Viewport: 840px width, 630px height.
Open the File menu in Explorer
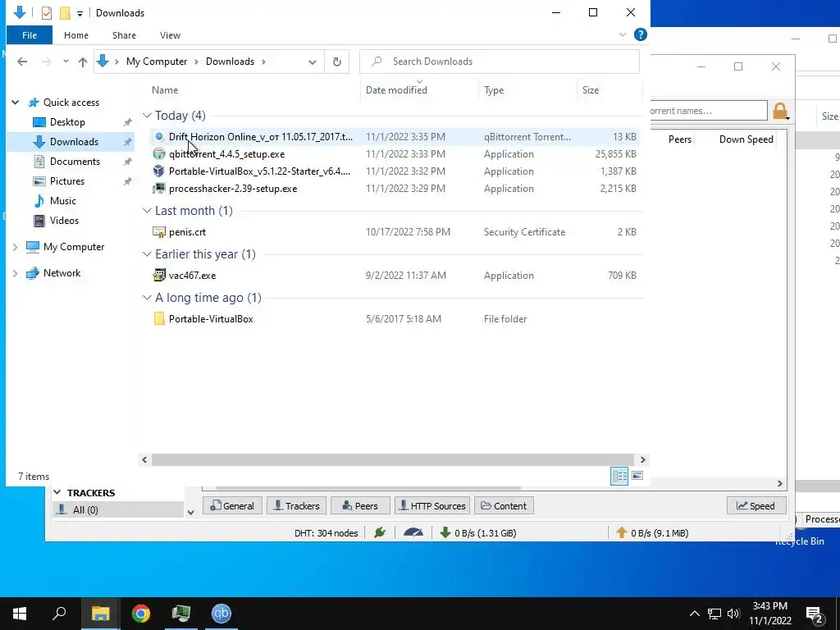click(x=30, y=35)
